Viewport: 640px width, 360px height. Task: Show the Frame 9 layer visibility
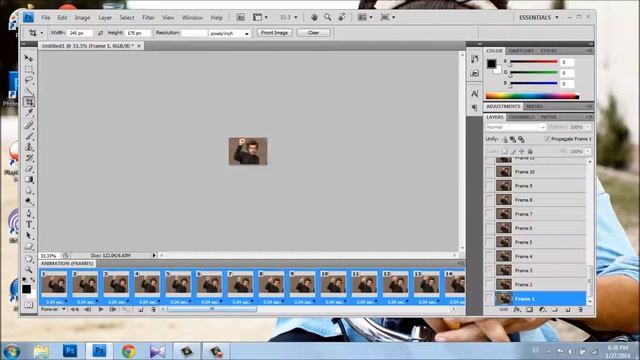tap(489, 186)
